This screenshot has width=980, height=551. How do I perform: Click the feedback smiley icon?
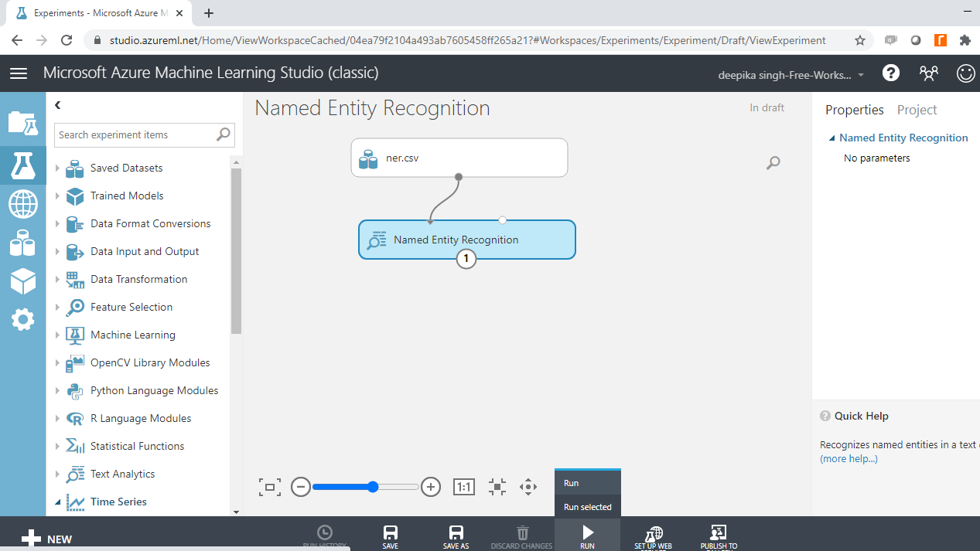coord(966,73)
